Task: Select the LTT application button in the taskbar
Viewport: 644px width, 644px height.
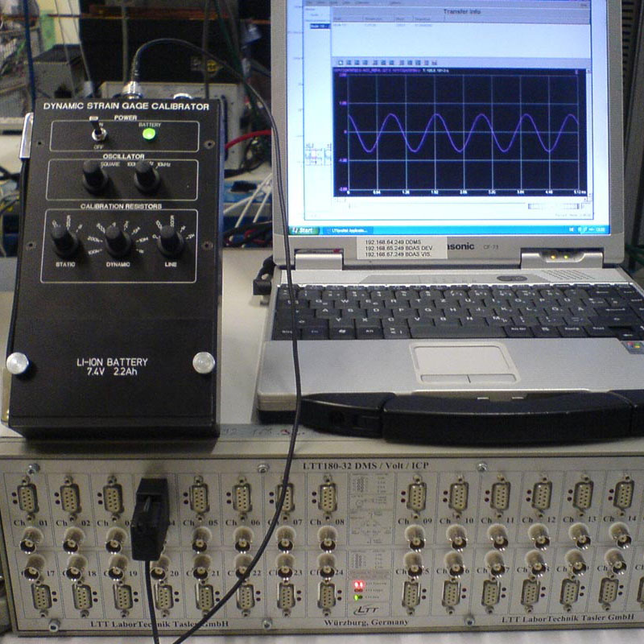Action: tap(347, 230)
